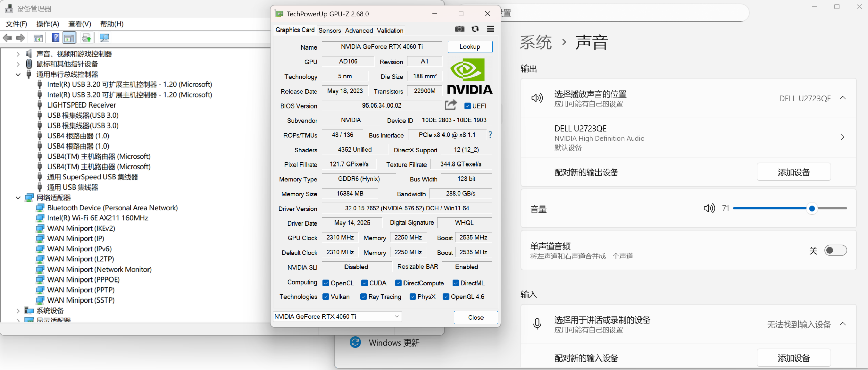Click the volume slider handle
The width and height of the screenshot is (868, 370).
[x=812, y=209]
